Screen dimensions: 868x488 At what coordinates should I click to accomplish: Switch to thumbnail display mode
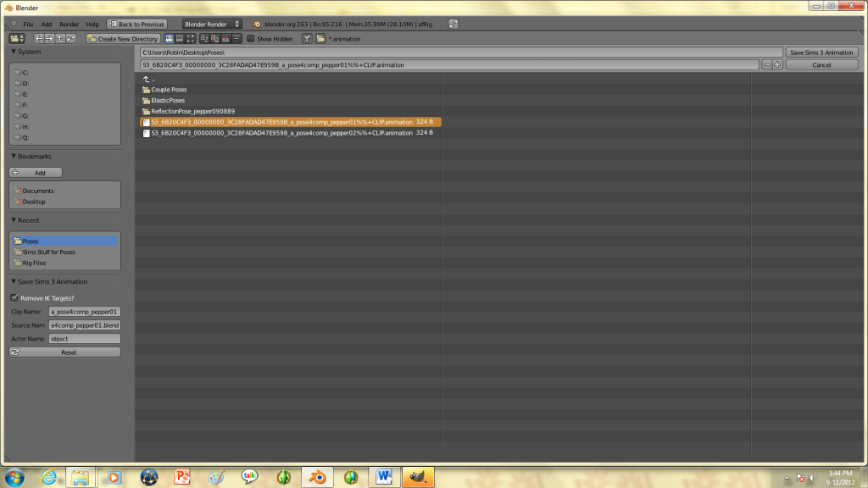point(191,39)
